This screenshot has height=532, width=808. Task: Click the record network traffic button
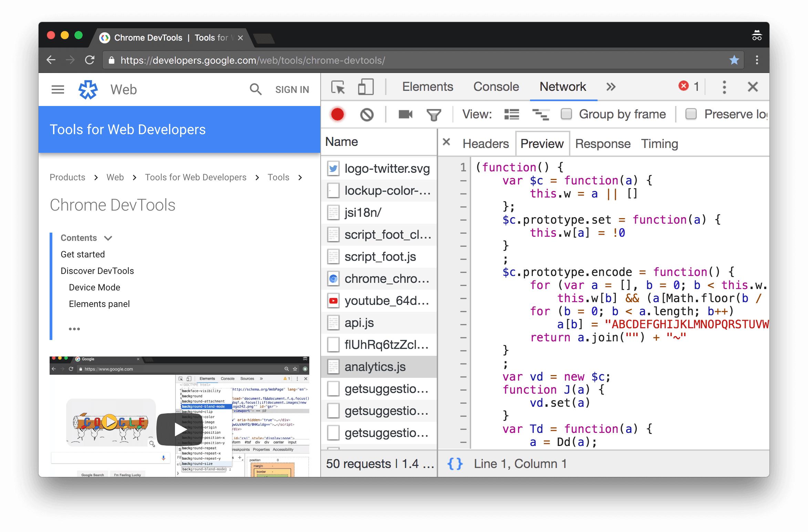coord(338,115)
